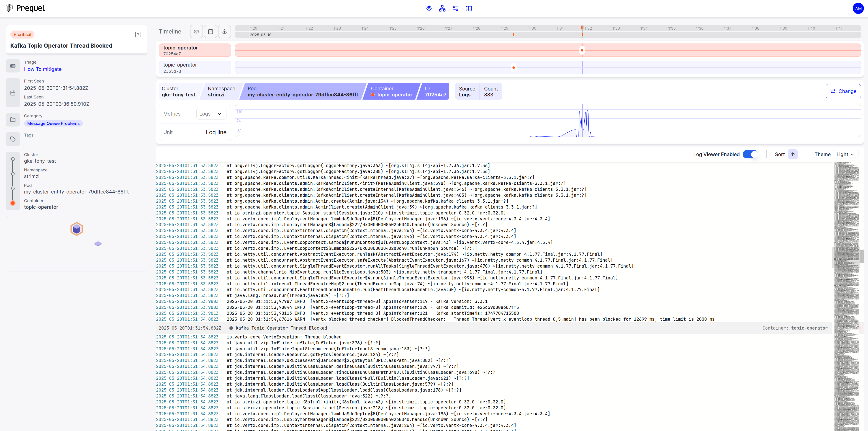Click the Triage panel icon

13,66
